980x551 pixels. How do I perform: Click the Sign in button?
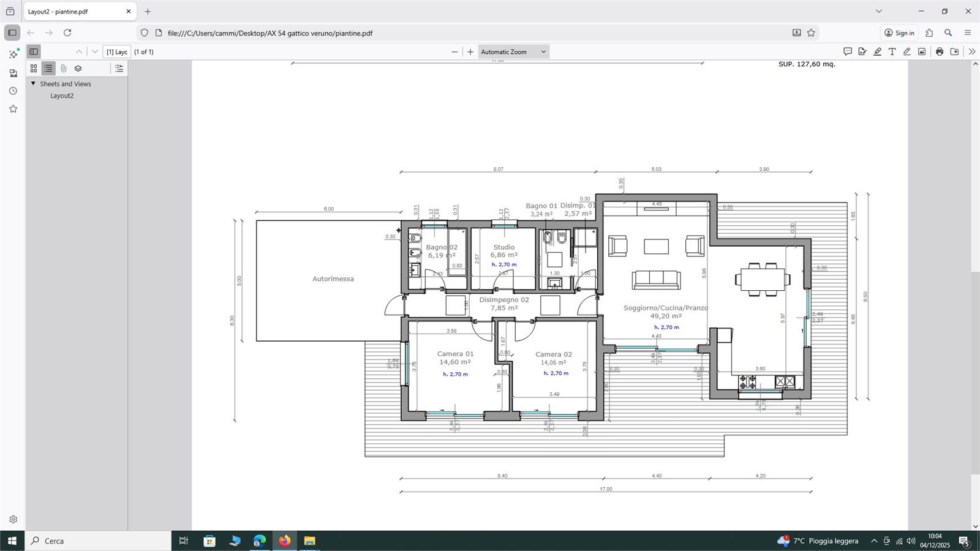899,33
